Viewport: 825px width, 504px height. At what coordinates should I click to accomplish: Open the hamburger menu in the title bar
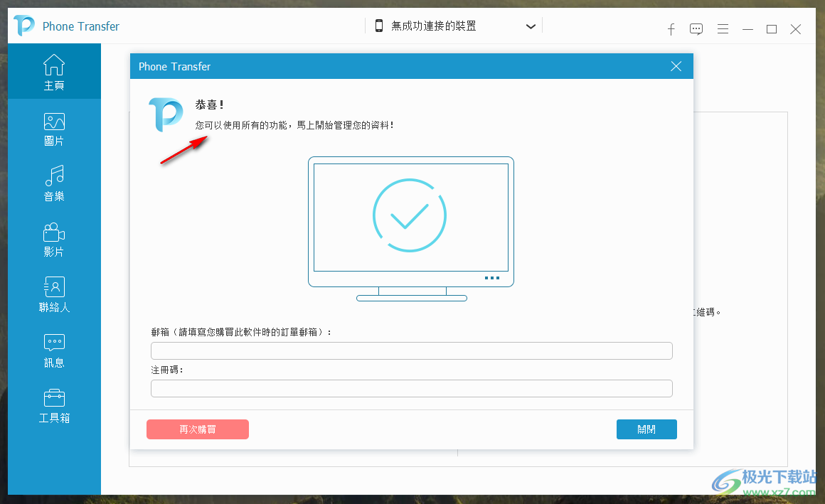pos(723,29)
